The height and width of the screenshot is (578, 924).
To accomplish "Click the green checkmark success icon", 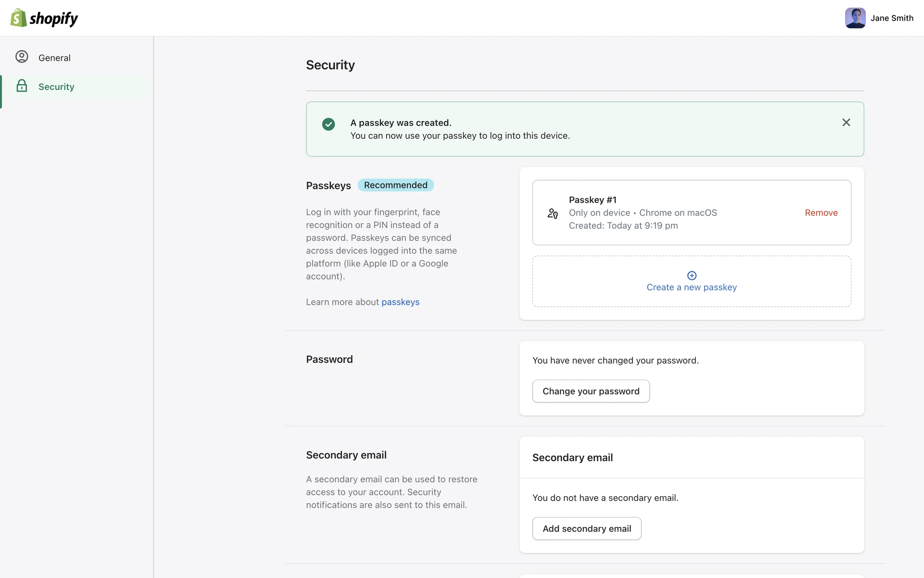I will pyautogui.click(x=328, y=124).
